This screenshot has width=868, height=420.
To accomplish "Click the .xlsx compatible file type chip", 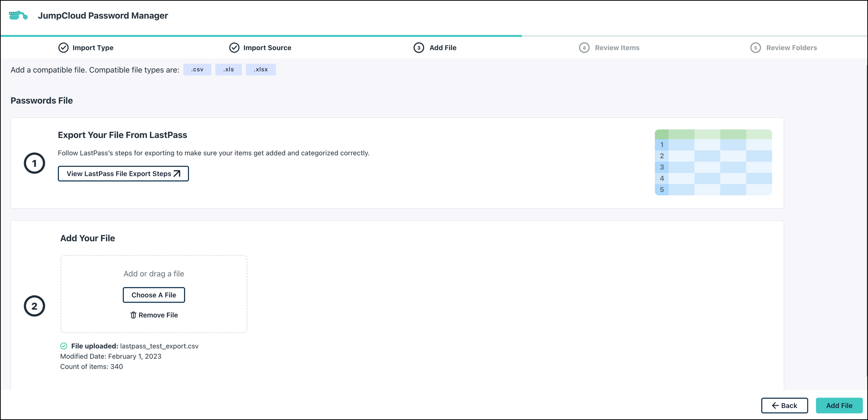I will [261, 69].
